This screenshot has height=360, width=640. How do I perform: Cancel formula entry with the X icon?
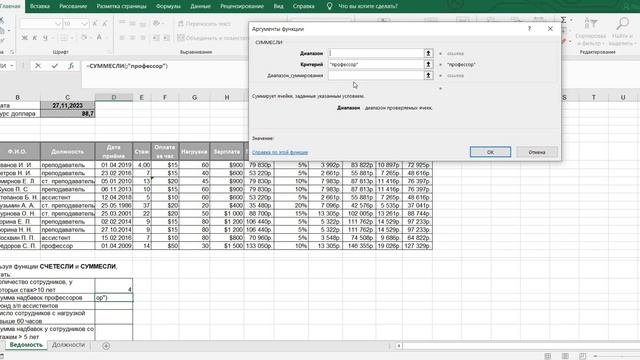(38, 66)
